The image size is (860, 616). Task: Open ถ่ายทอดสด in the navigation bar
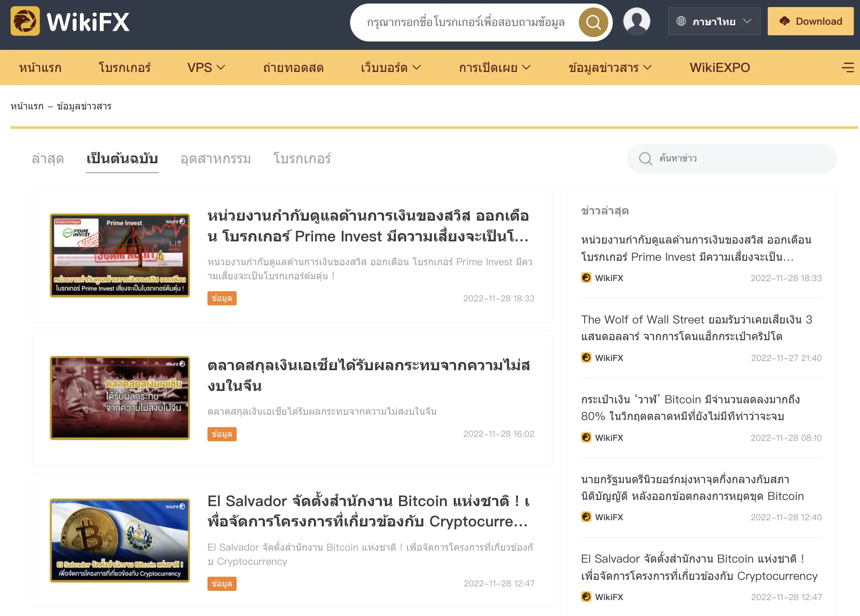pyautogui.click(x=293, y=68)
